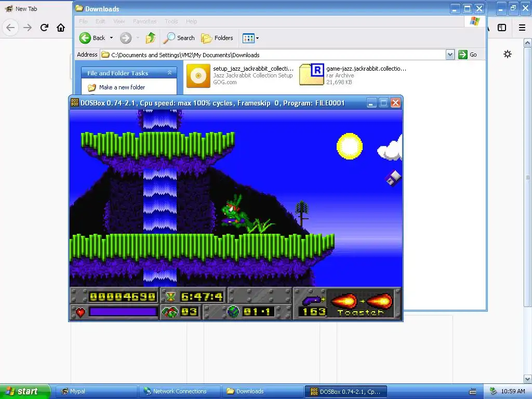
Task: Click the red heart health icon
Action: [x=80, y=312]
